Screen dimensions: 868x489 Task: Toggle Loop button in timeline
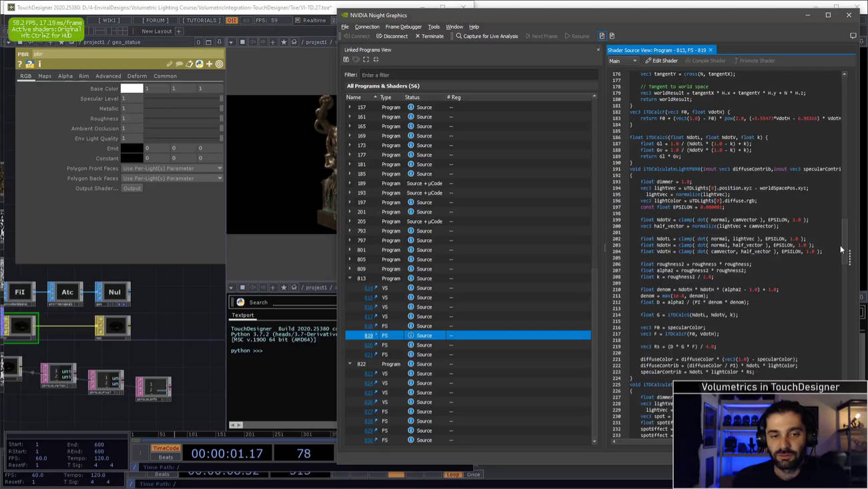(x=453, y=474)
